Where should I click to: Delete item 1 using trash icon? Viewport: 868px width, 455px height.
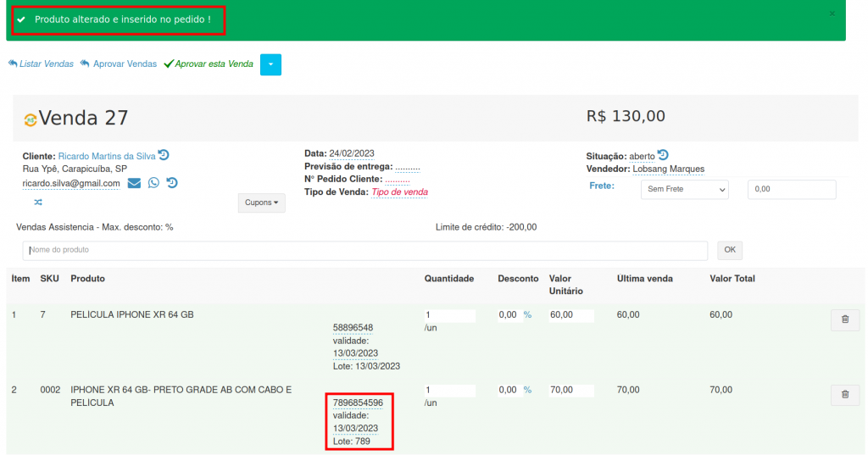tap(844, 319)
